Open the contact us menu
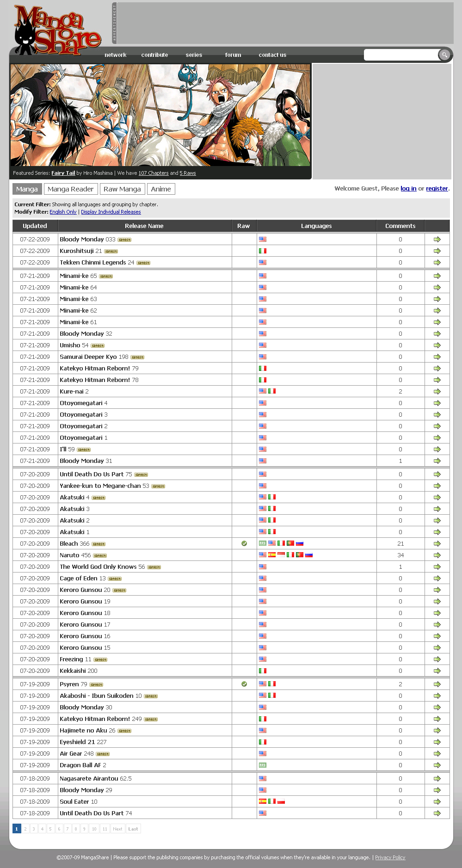The height and width of the screenshot is (868, 462). click(x=272, y=55)
